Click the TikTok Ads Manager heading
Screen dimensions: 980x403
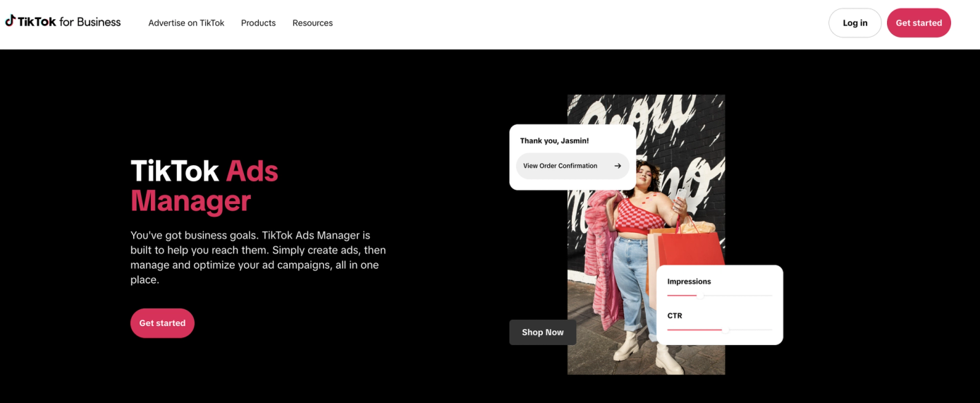pyautogui.click(x=204, y=186)
